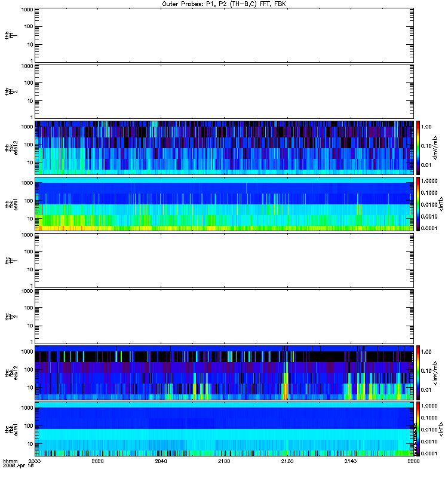Click inside the thb fbk edc12 spectrogram
Viewport: 448px width, 478px height.
click(x=225, y=148)
